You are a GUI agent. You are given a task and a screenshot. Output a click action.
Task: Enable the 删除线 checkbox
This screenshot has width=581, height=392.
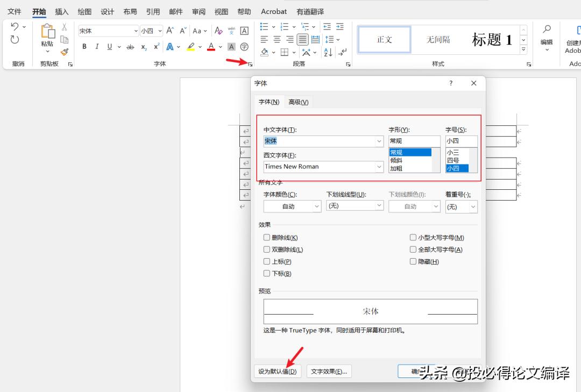tap(267, 237)
